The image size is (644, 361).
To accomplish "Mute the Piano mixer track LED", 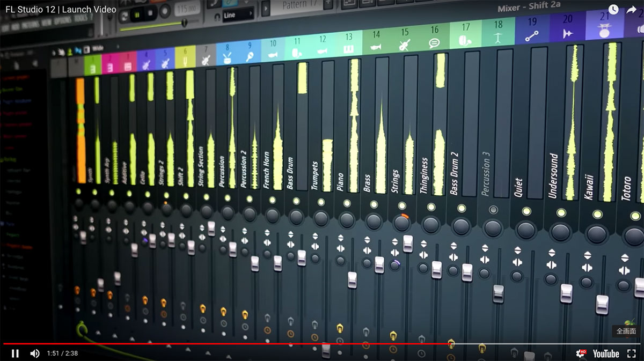I will tap(347, 203).
